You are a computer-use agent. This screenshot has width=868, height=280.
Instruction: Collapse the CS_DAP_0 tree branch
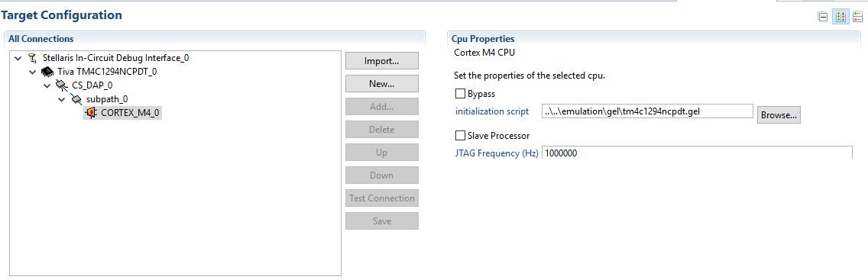(47, 85)
